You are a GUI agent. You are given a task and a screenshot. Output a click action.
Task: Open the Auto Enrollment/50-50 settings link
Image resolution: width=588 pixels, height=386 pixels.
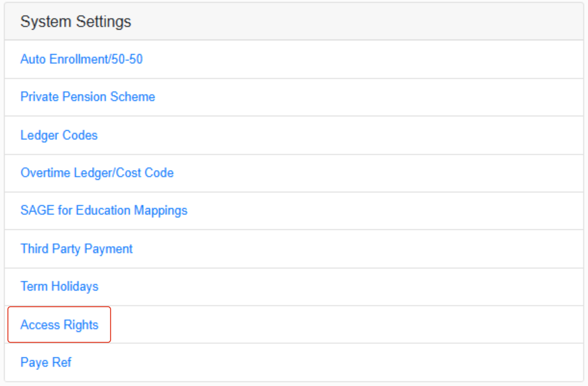pyautogui.click(x=81, y=59)
